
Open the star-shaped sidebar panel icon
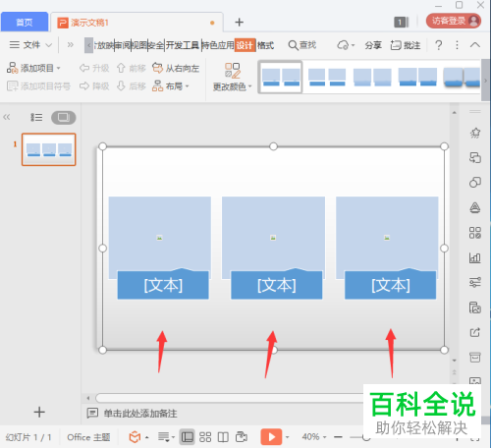[475, 133]
